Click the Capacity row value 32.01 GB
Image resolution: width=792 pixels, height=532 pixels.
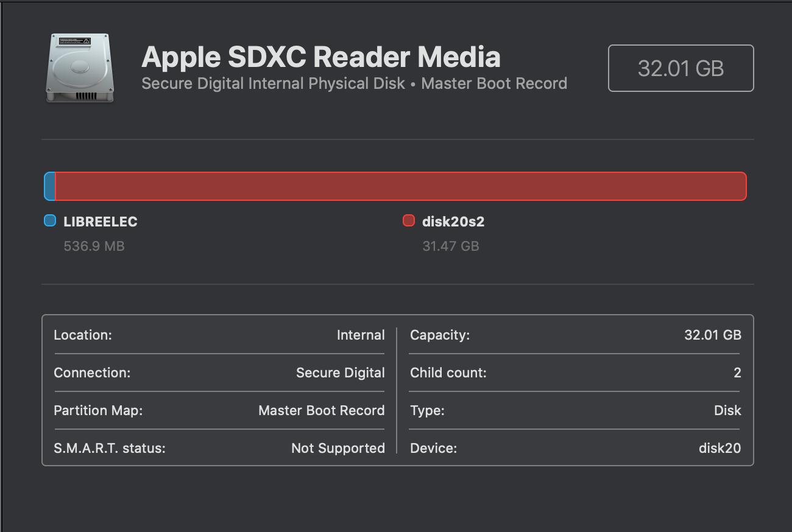tap(712, 335)
